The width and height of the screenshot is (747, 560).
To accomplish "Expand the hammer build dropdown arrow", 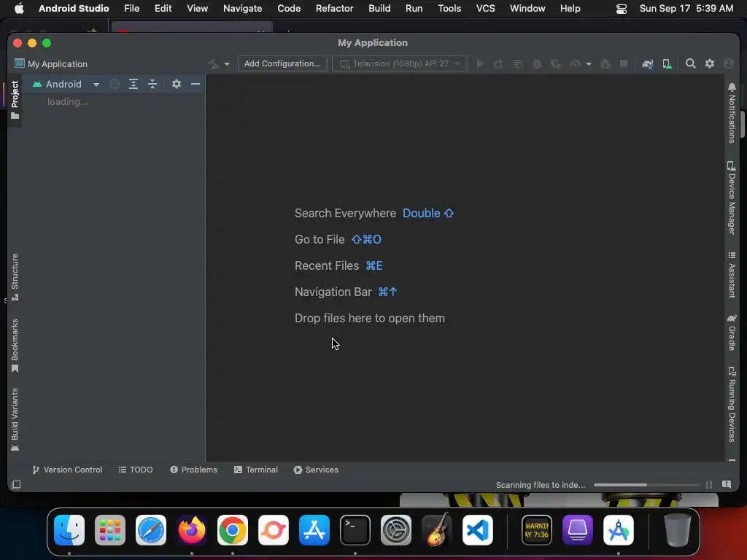I will (227, 64).
